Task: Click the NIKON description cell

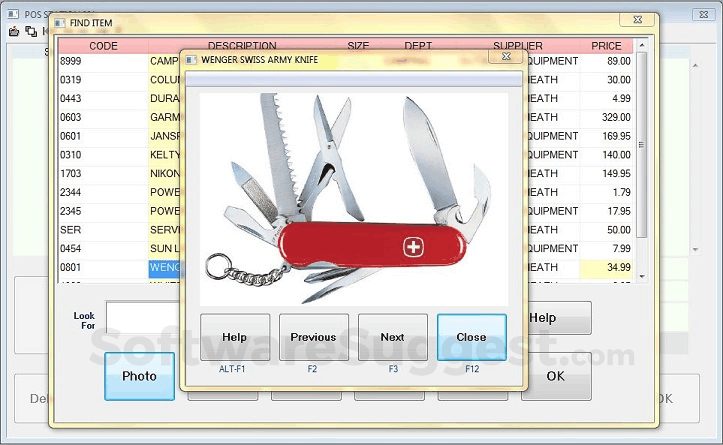Action: (165, 173)
